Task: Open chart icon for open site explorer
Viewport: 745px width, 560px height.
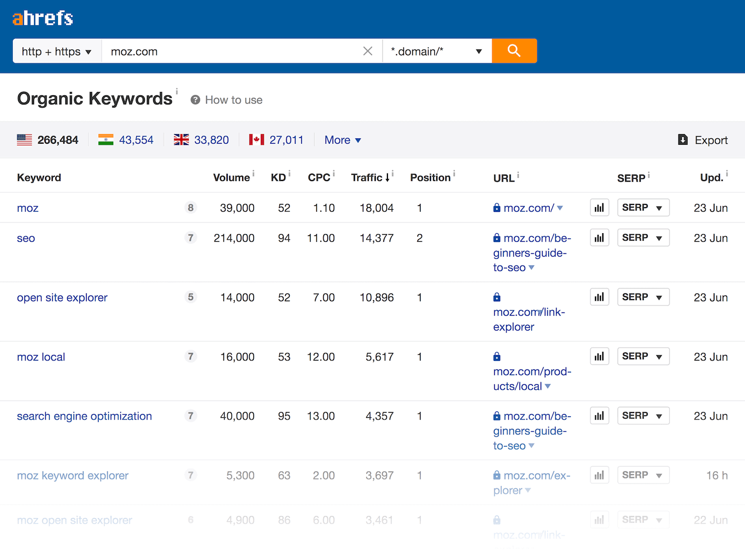Action: [599, 297]
